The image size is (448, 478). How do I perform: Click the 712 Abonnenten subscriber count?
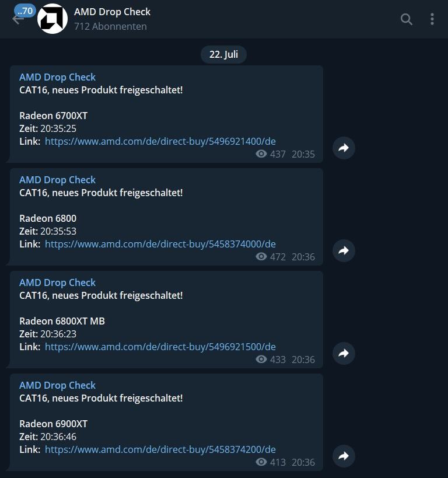[x=110, y=26]
